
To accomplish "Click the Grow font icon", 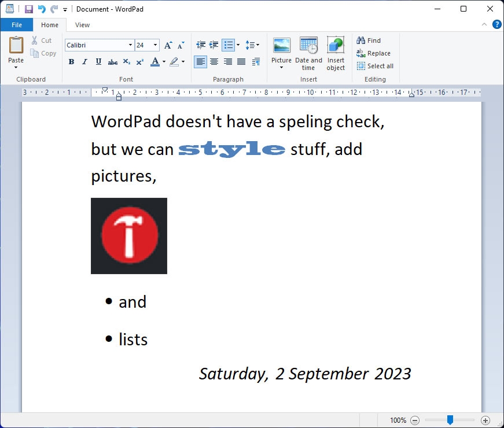I will [168, 45].
